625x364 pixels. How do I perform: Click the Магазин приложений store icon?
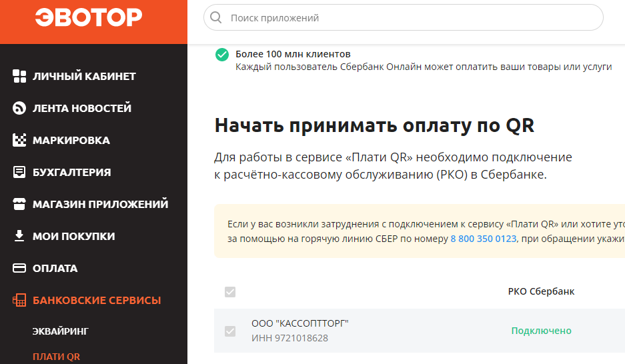tap(19, 204)
